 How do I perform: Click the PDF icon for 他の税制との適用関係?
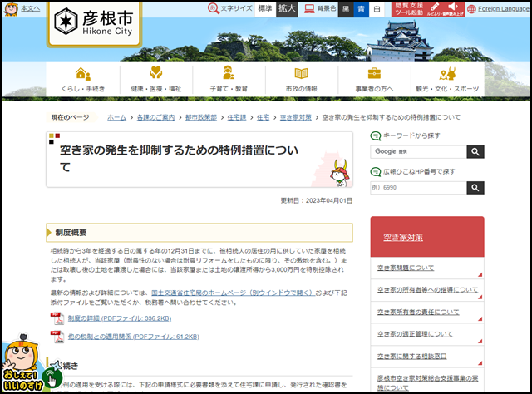(x=57, y=337)
